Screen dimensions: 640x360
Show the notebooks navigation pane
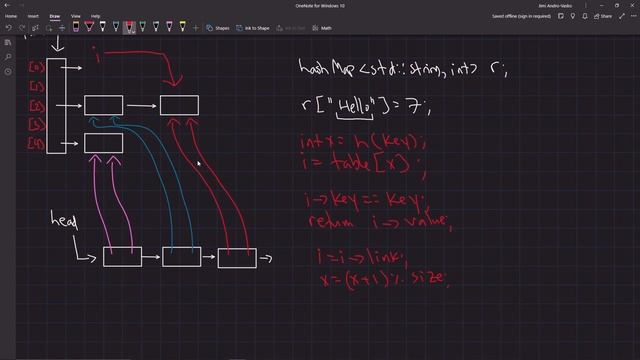[8, 42]
